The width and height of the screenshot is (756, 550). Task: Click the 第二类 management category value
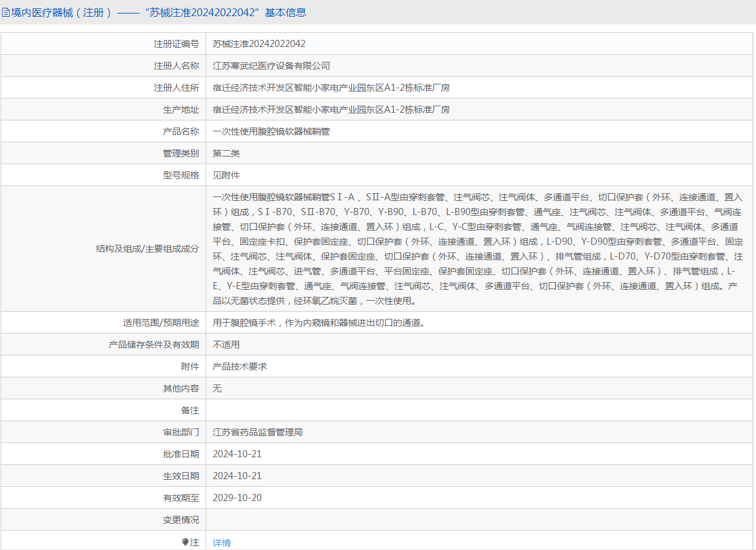tap(226, 153)
